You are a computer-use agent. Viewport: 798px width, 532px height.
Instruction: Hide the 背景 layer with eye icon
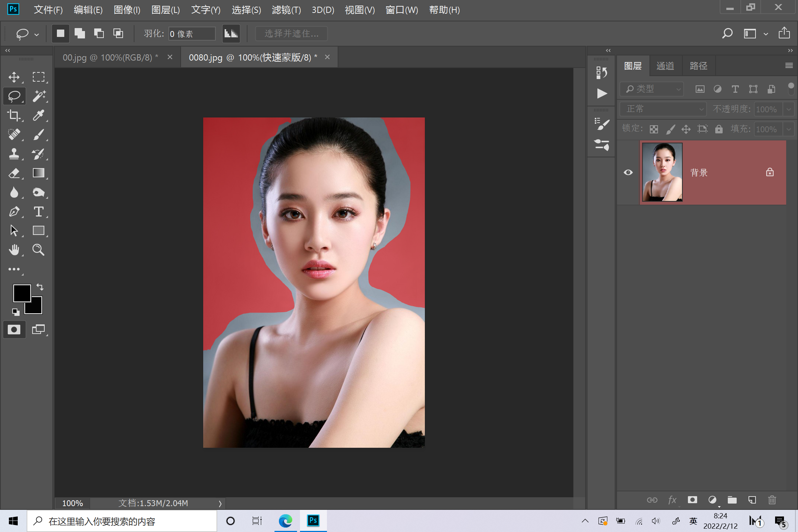(628, 173)
